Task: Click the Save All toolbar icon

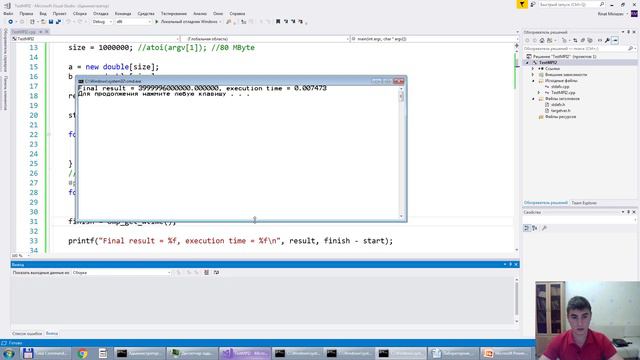Action: point(58,22)
